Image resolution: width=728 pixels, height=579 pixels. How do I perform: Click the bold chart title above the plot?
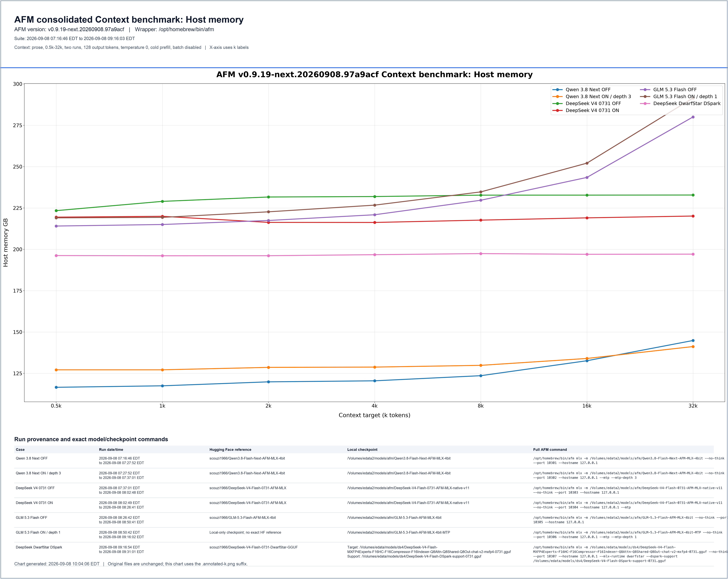(375, 75)
